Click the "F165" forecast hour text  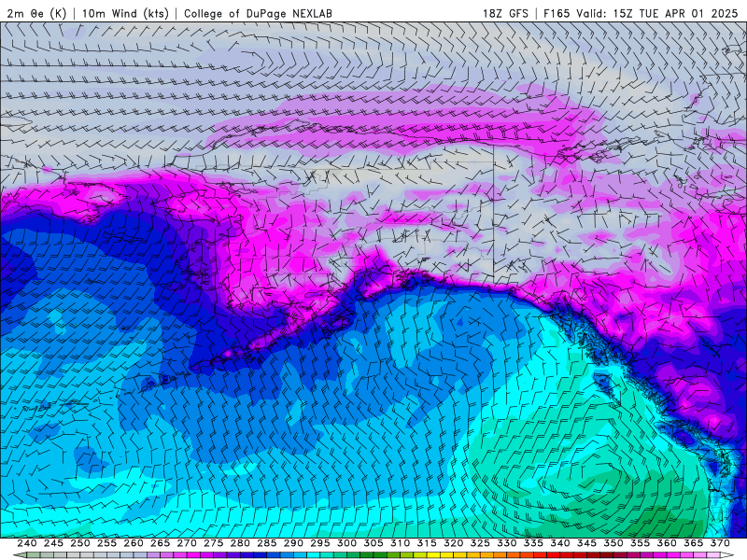click(x=557, y=13)
